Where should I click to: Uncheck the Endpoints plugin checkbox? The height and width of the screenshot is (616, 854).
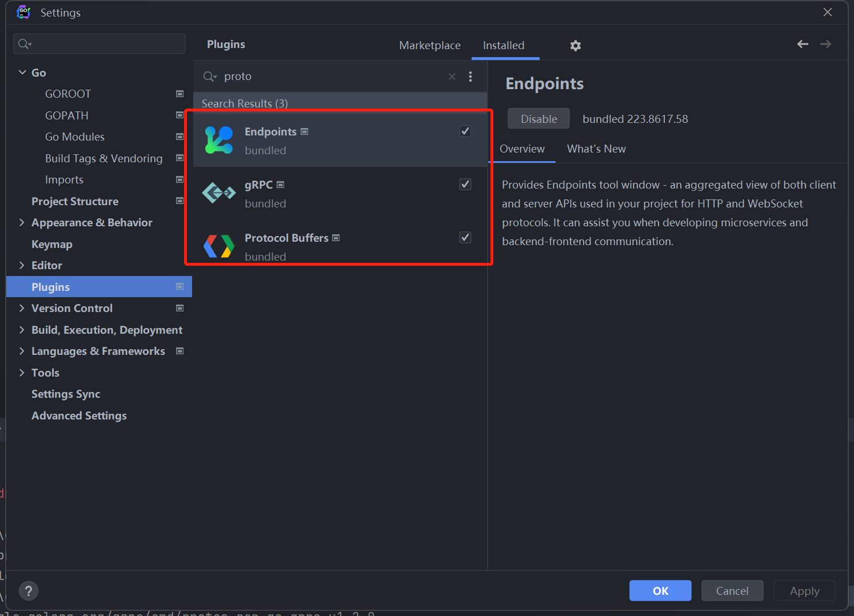[465, 131]
